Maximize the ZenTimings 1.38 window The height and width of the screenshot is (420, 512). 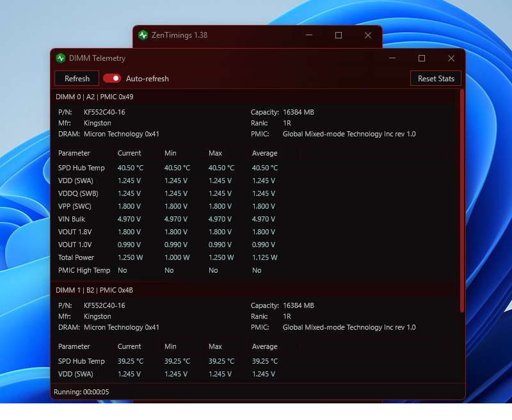(x=339, y=35)
